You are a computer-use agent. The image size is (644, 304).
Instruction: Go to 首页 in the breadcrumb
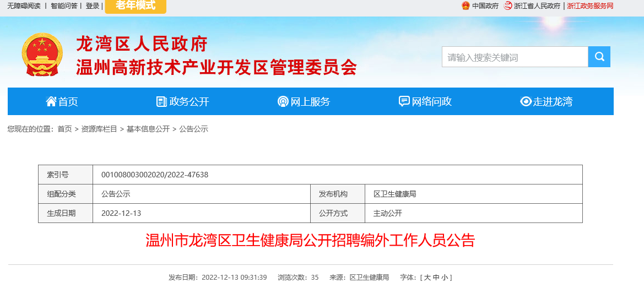click(x=64, y=129)
